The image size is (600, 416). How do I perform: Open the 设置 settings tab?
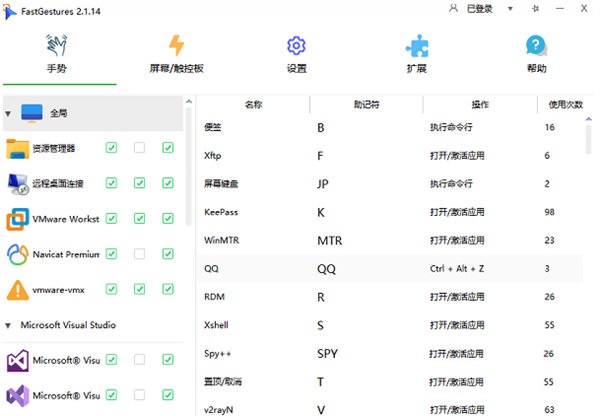(297, 54)
